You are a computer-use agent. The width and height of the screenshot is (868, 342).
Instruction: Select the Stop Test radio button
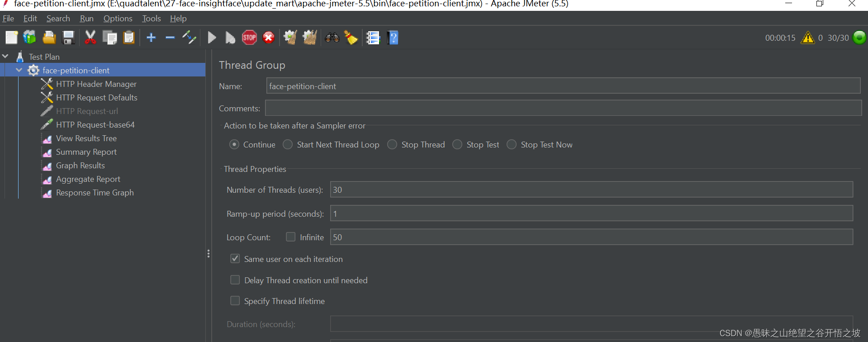click(457, 145)
